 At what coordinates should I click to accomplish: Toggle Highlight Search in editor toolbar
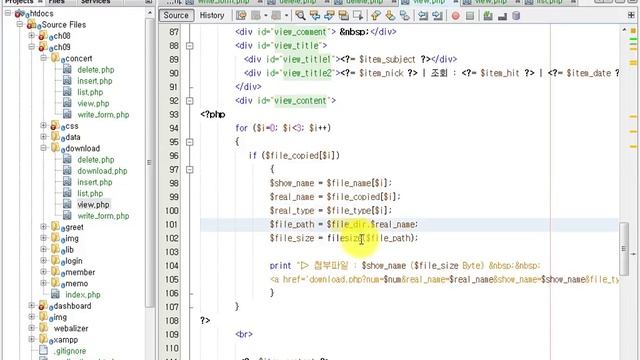[344, 16]
